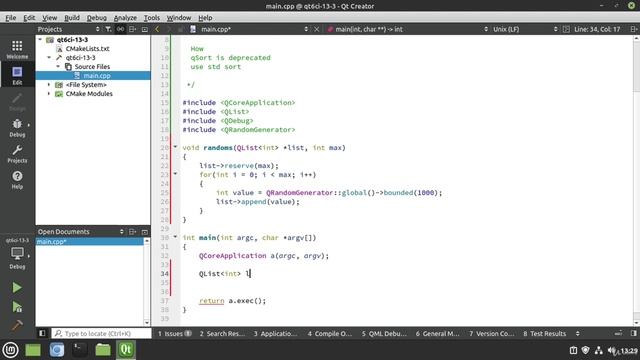Image resolution: width=640 pixels, height=360 pixels.
Task: Toggle the left sidebar visibility
Action: click(42, 333)
